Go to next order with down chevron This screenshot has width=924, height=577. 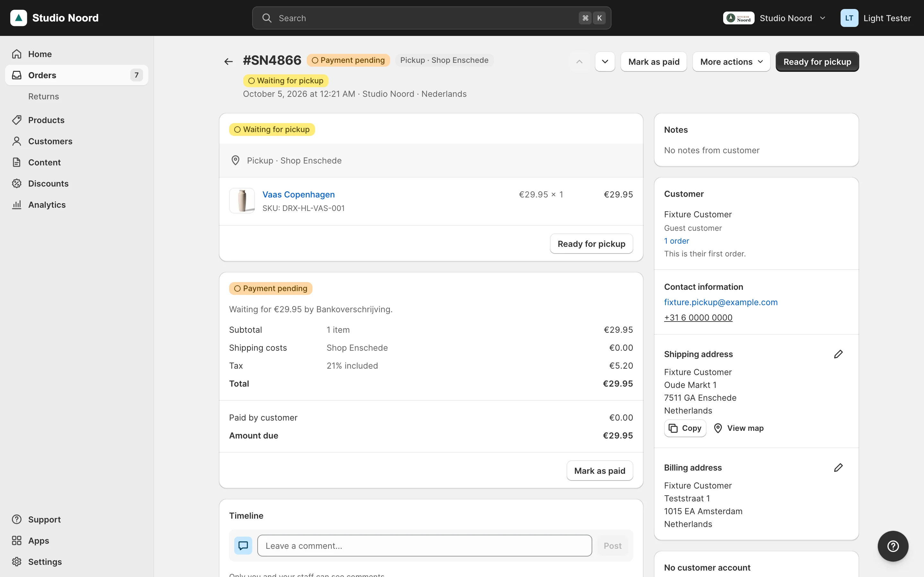(x=605, y=62)
